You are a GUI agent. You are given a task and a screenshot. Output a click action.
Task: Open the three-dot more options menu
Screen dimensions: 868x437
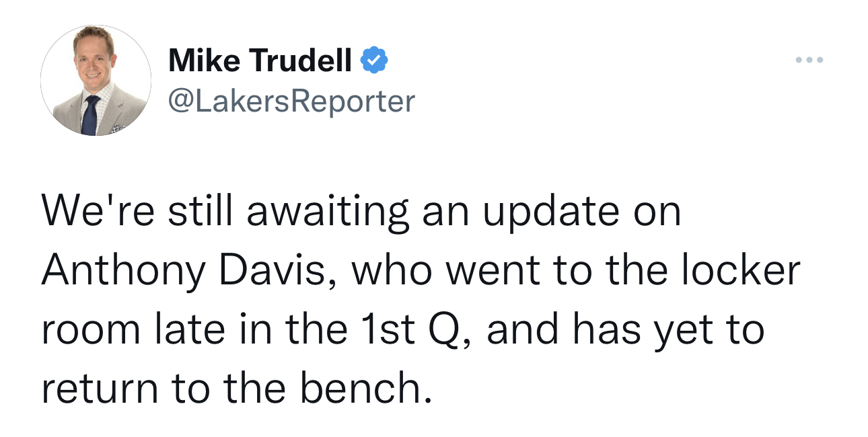point(809,61)
